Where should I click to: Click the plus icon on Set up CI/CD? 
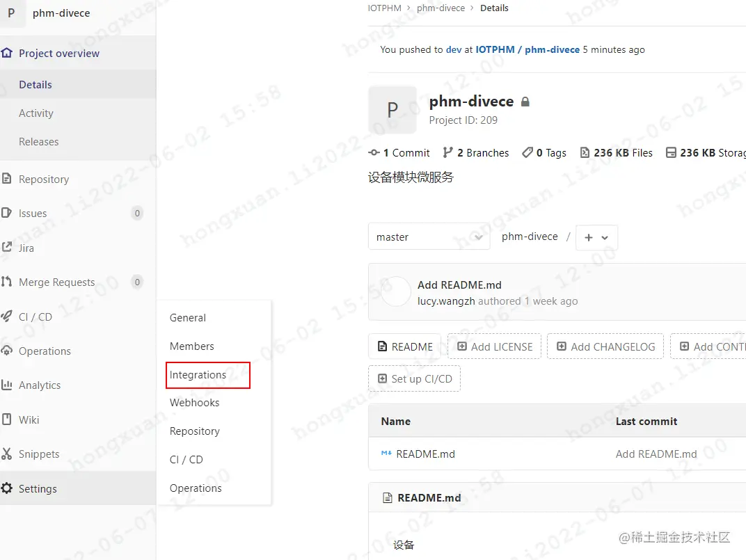[x=382, y=378]
